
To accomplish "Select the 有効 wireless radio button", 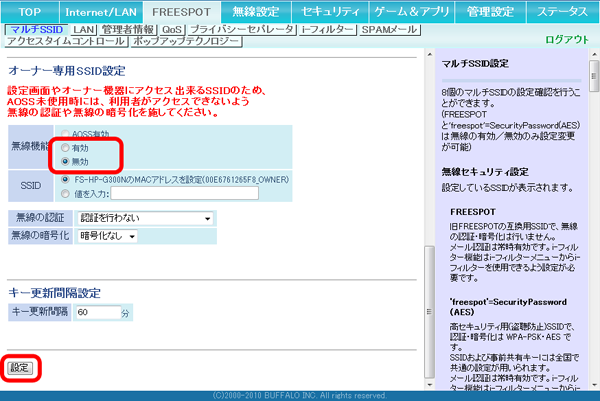I will coord(65,148).
